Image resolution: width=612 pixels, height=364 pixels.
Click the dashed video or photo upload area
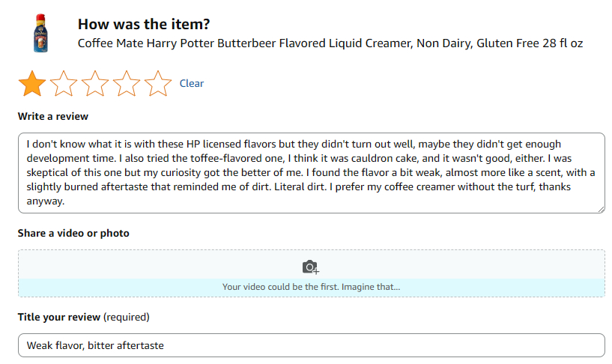(x=311, y=262)
